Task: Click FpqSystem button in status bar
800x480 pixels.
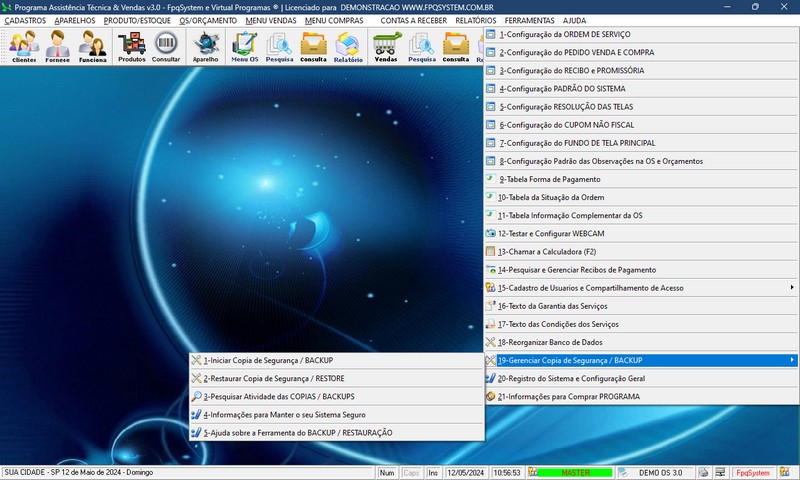Action: click(752, 472)
